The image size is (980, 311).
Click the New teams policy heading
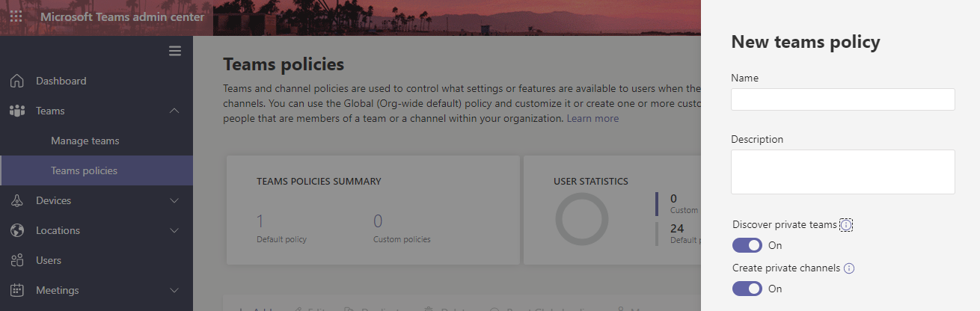pyautogui.click(x=806, y=42)
